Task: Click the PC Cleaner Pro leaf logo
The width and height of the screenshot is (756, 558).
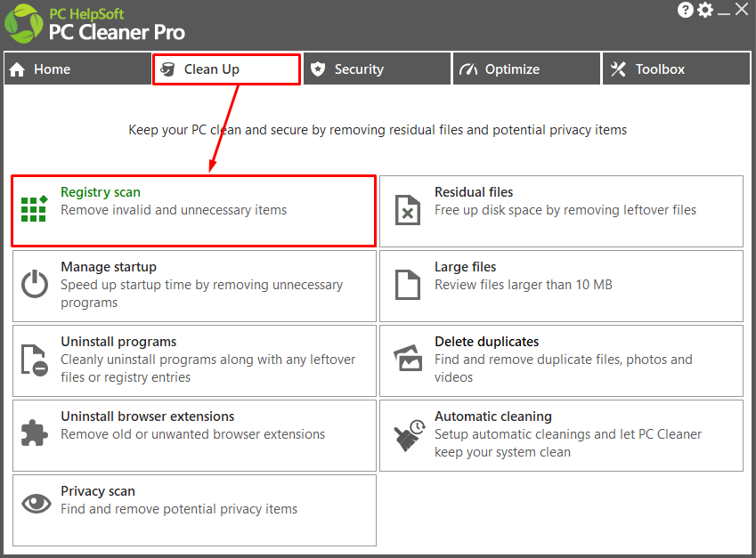Action: coord(23,24)
